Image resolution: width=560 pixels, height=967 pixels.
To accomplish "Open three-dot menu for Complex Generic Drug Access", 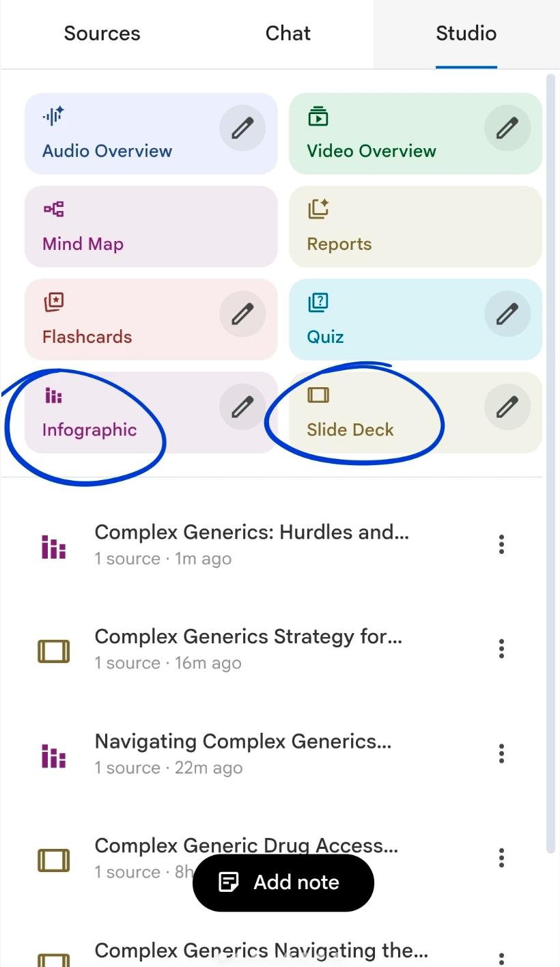I will tap(501, 858).
